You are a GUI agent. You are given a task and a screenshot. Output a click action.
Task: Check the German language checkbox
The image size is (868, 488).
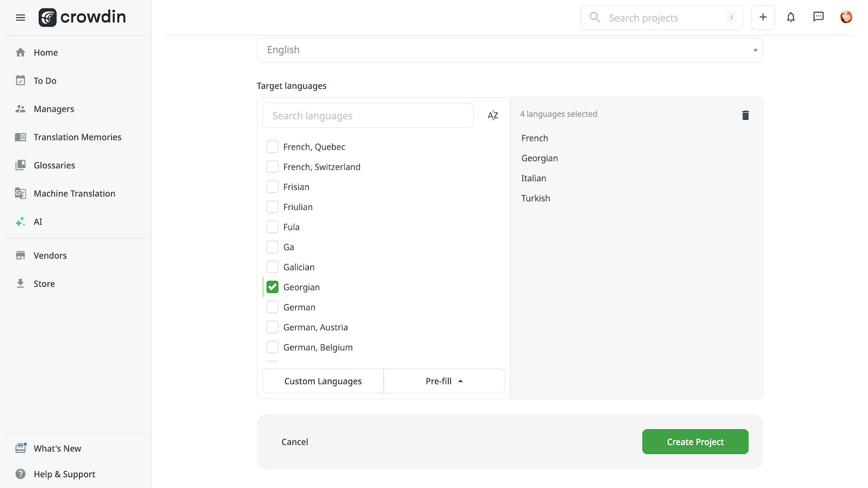(x=272, y=307)
